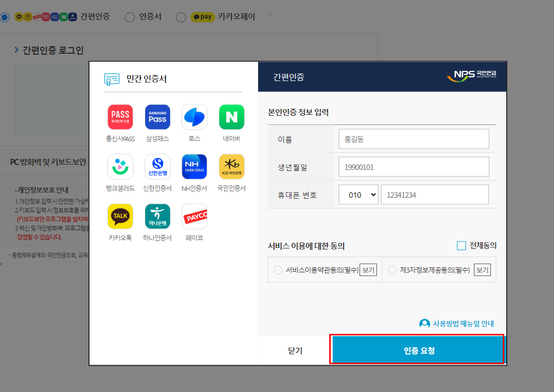This screenshot has width=554, height=392.
Task: Click the 생년월일 input field
Action: pos(414,166)
